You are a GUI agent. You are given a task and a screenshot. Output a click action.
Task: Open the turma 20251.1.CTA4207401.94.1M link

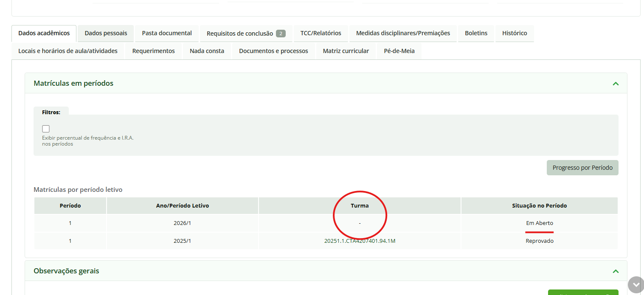pyautogui.click(x=360, y=240)
